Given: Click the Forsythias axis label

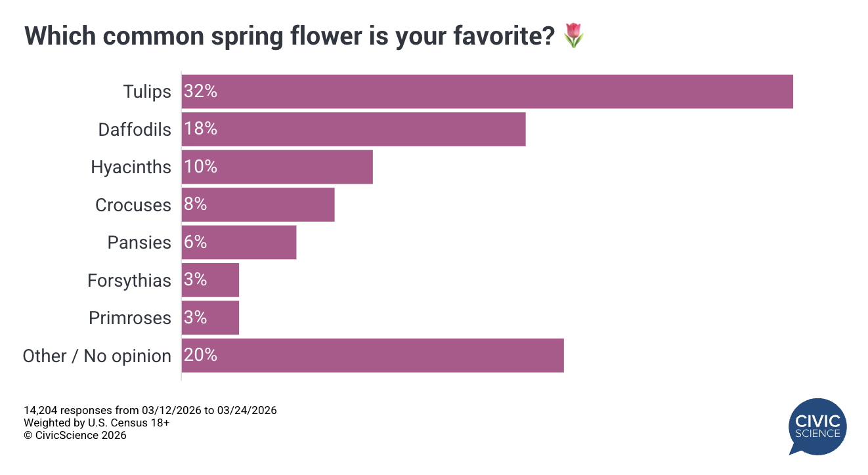Looking at the screenshot, I should [x=129, y=281].
